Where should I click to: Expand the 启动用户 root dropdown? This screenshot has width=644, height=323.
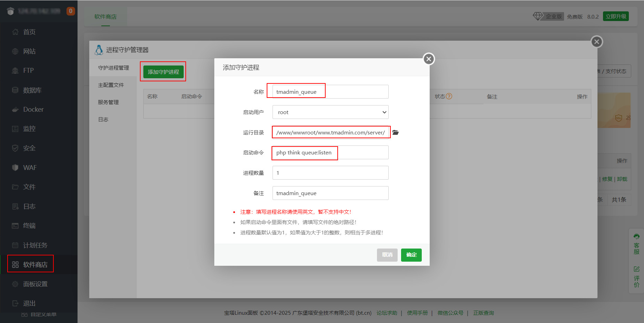click(330, 112)
